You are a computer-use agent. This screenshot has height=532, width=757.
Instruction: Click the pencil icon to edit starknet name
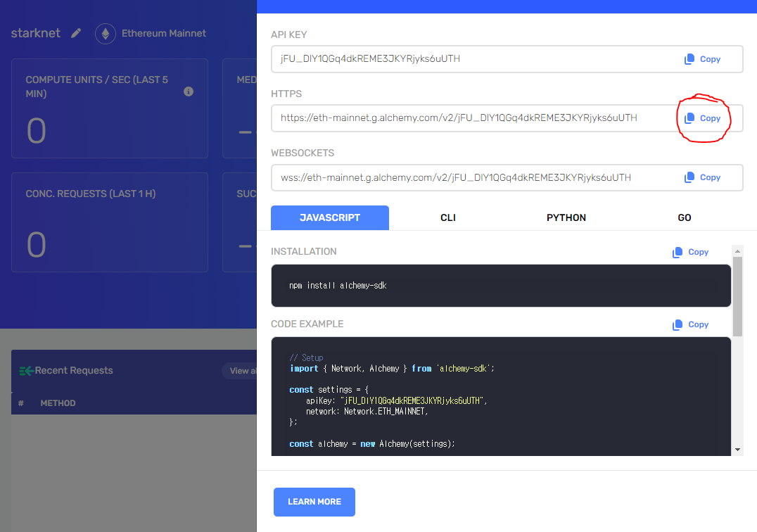click(76, 33)
